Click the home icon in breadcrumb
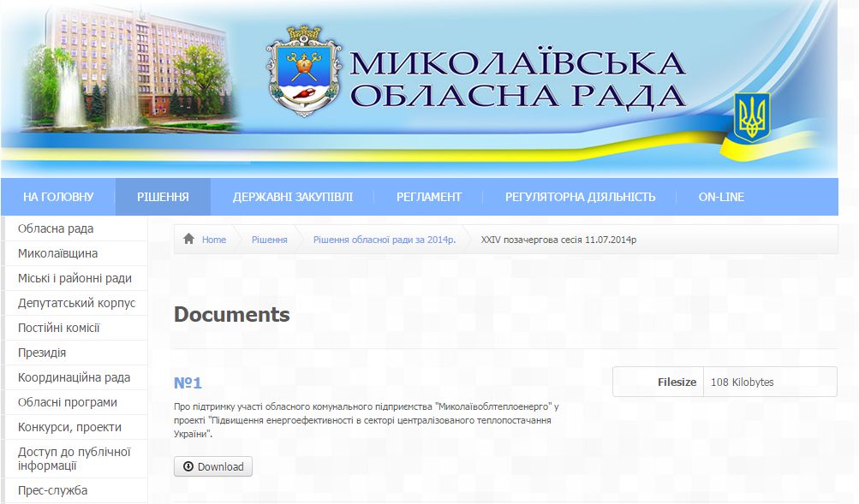Viewport: 859px width, 504px height. [x=188, y=240]
